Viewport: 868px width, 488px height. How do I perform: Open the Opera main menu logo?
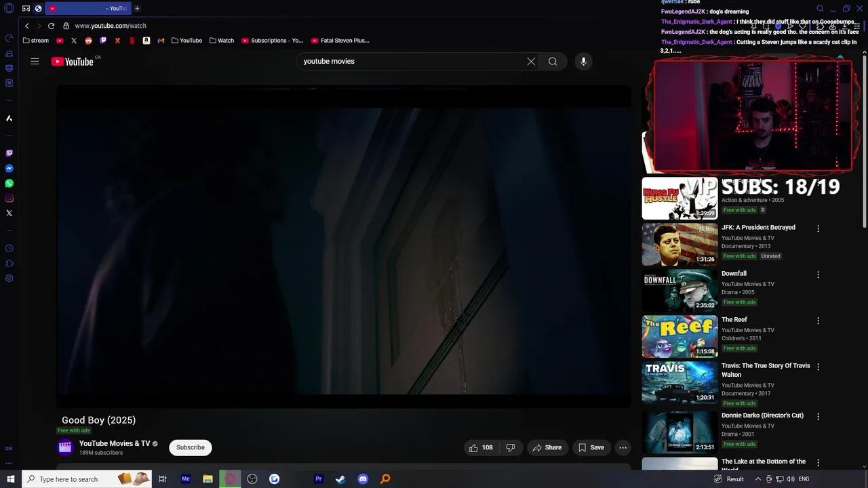point(9,8)
